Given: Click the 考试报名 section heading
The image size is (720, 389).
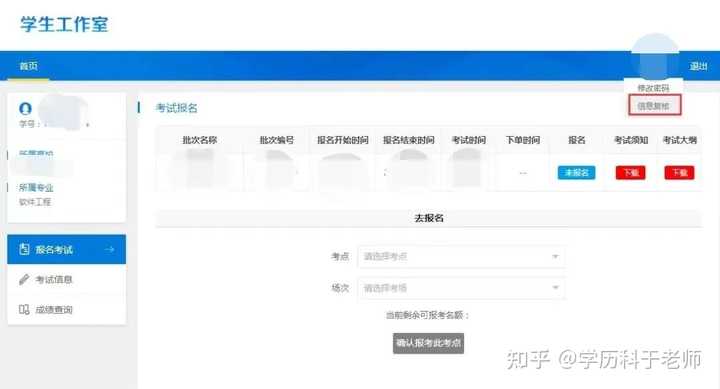Looking at the screenshot, I should coord(177,108).
